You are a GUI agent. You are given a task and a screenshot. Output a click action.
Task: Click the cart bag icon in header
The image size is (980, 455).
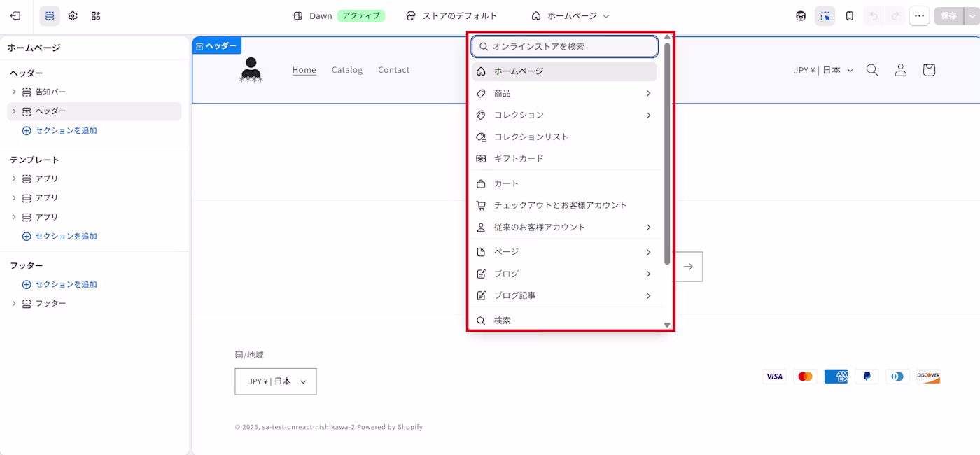click(x=929, y=70)
